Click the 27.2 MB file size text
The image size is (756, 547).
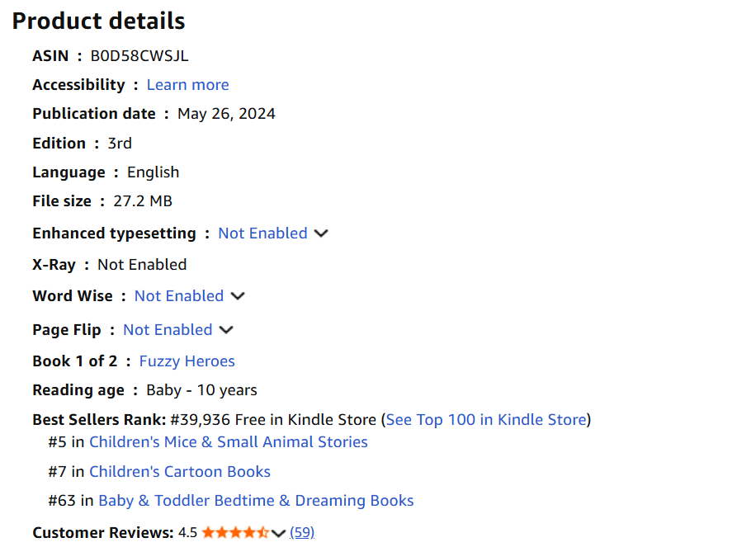pyautogui.click(x=143, y=201)
